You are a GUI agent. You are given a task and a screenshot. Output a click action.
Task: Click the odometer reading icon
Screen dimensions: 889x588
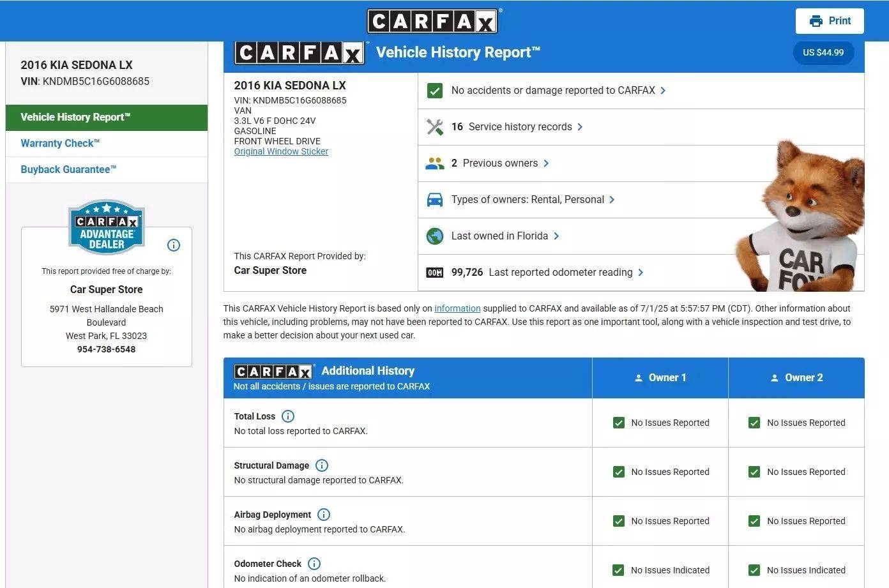(x=435, y=273)
